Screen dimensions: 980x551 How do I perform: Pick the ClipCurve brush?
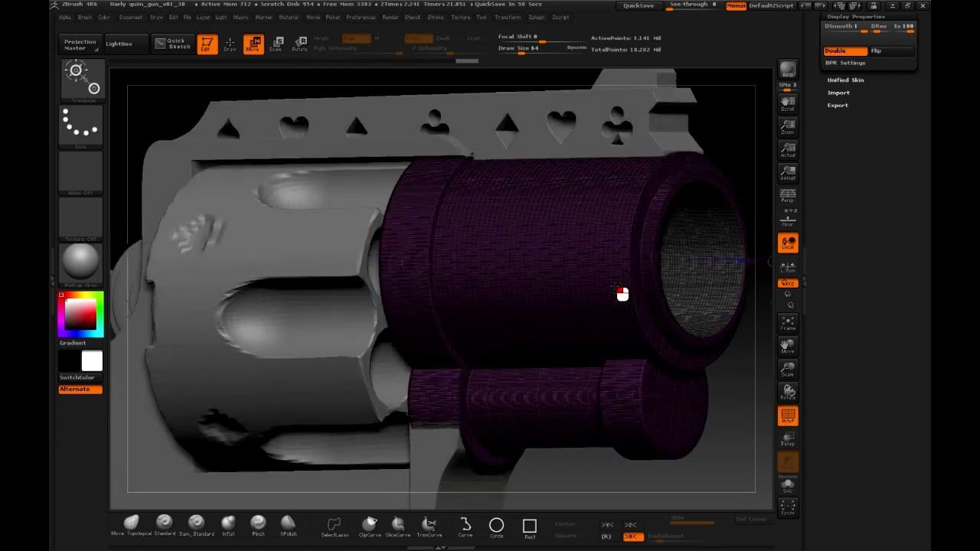(370, 527)
